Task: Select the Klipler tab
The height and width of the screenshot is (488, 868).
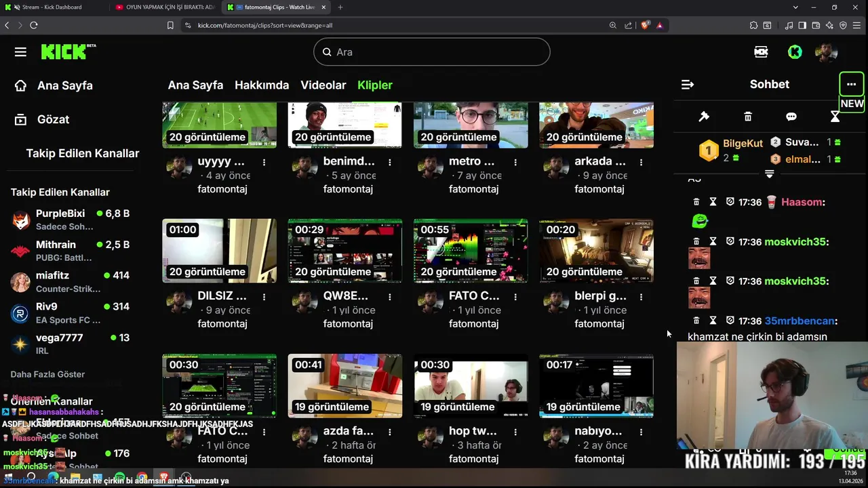Action: 375,85
